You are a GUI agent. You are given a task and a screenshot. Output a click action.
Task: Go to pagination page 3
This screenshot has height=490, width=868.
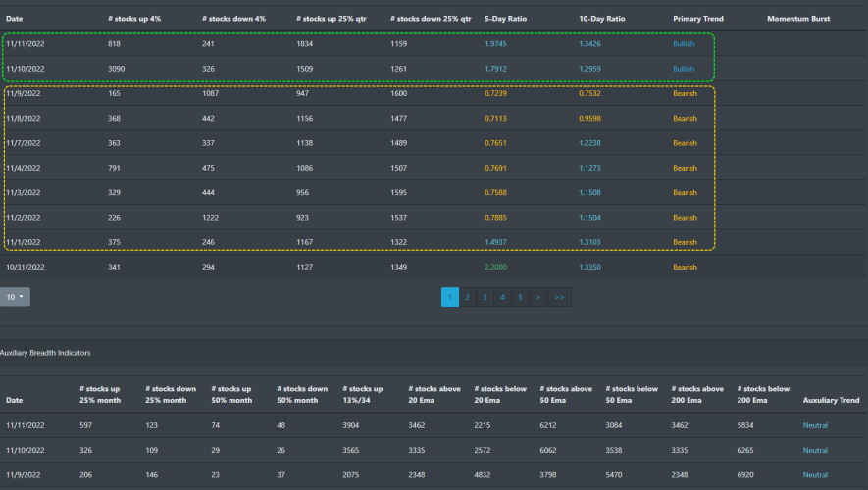[485, 297]
